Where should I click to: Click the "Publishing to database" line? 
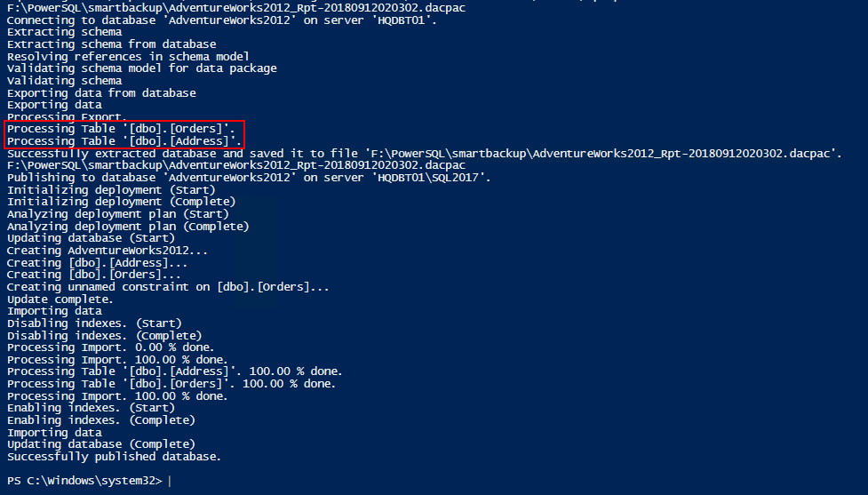[249, 178]
